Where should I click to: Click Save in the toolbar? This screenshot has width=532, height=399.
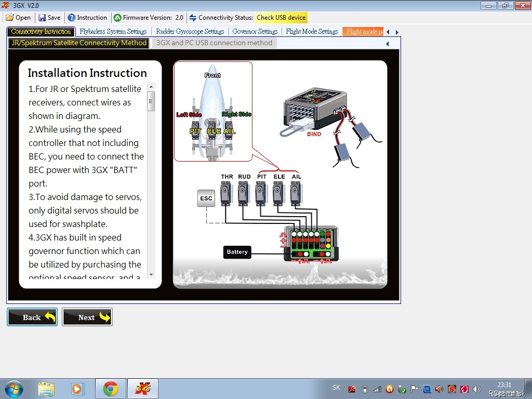(49, 18)
